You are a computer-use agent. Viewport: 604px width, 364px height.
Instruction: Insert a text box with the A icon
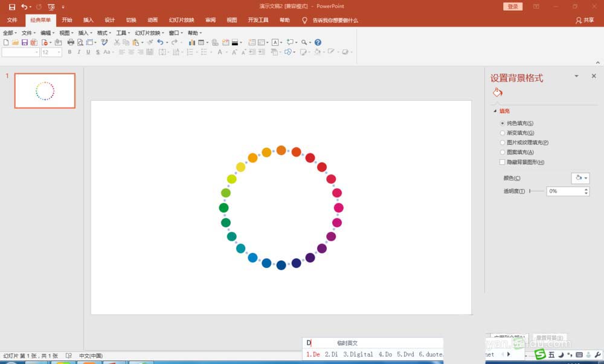tap(275, 42)
